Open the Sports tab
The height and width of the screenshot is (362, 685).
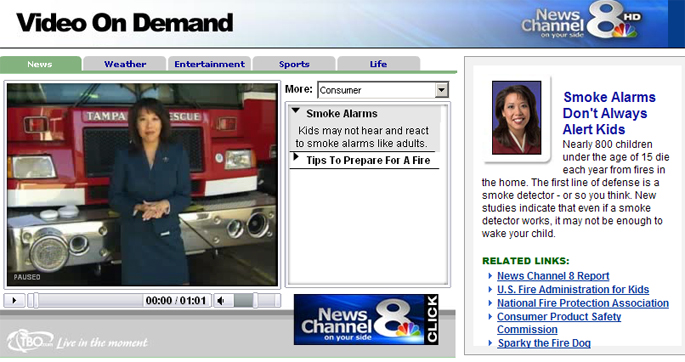tap(294, 64)
